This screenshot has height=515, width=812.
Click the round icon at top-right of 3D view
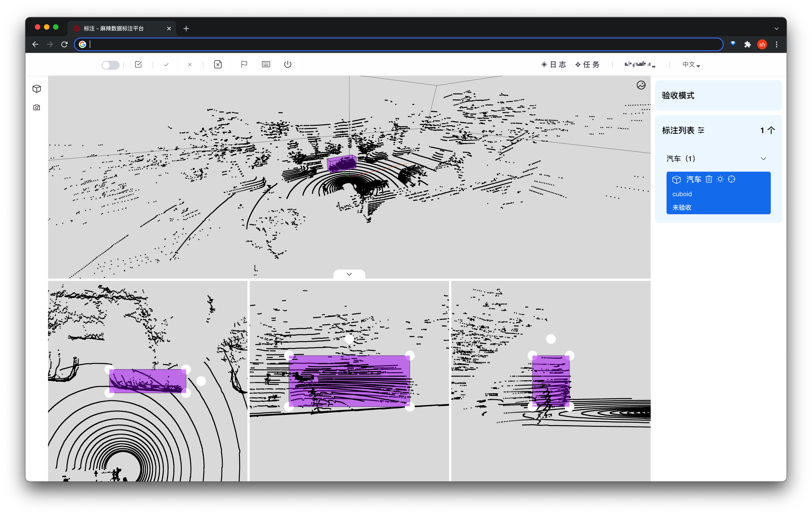[x=641, y=85]
